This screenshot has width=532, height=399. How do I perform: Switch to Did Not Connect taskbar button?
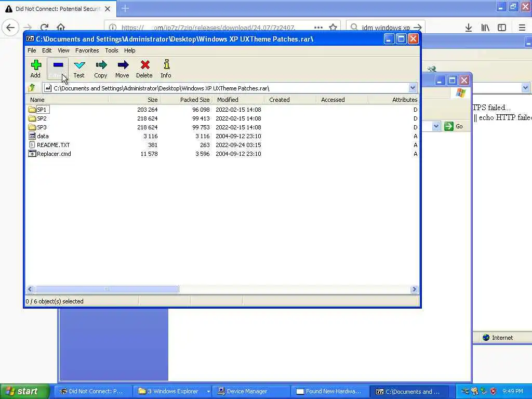pos(92,391)
